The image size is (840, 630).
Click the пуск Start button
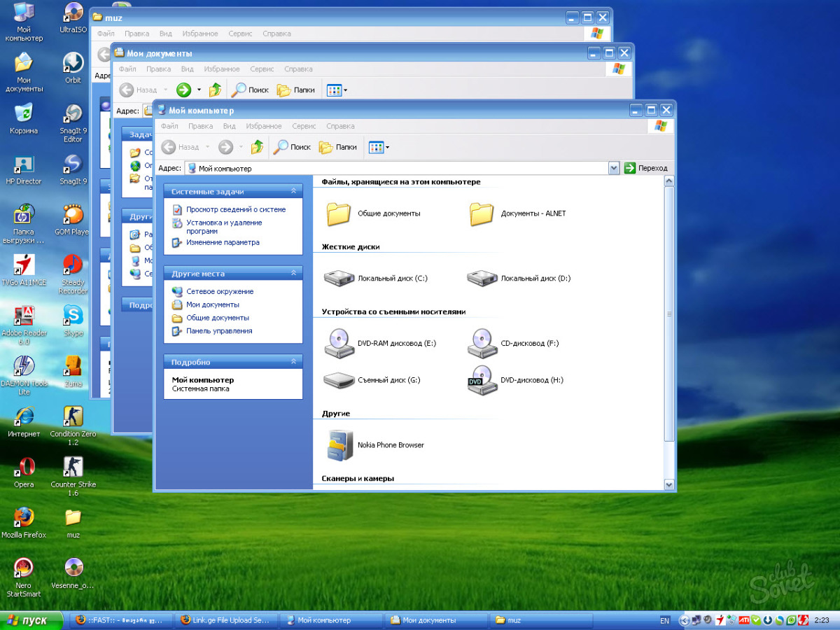(31, 620)
